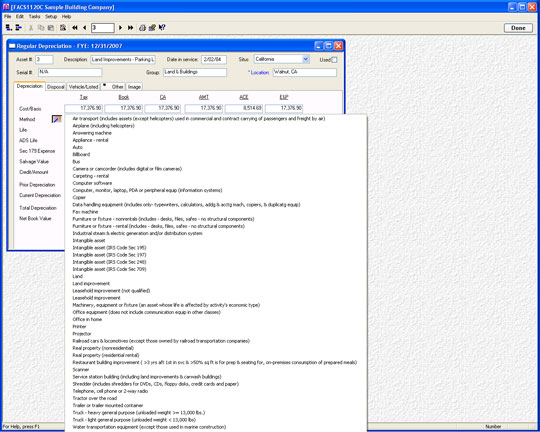
Task: Switch to the Disposal tab
Action: [56, 87]
